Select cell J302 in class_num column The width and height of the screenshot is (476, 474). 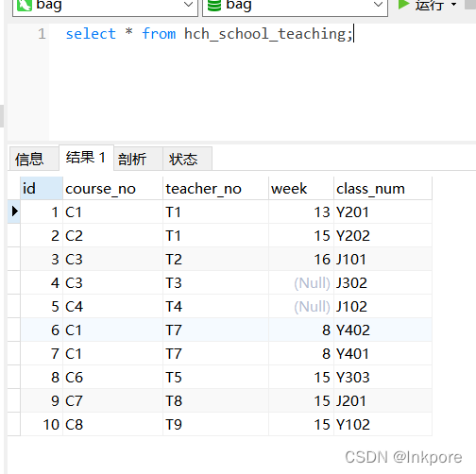tap(382, 282)
